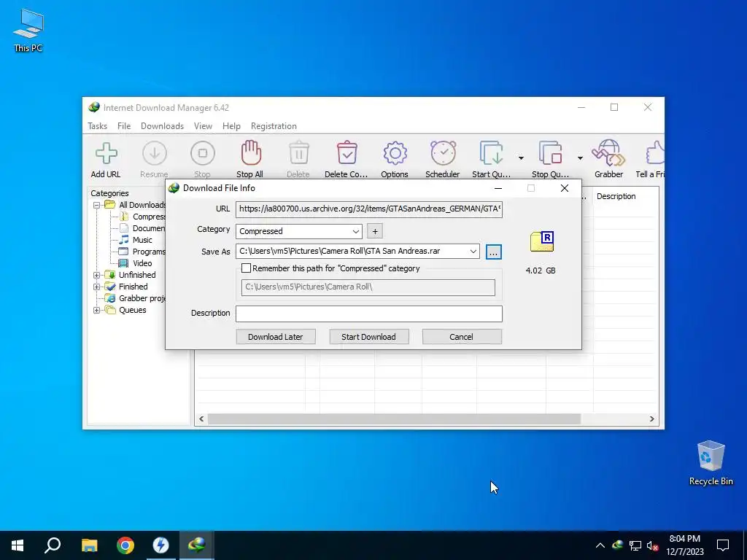Click the browse ellipsis button for Save As

click(494, 252)
